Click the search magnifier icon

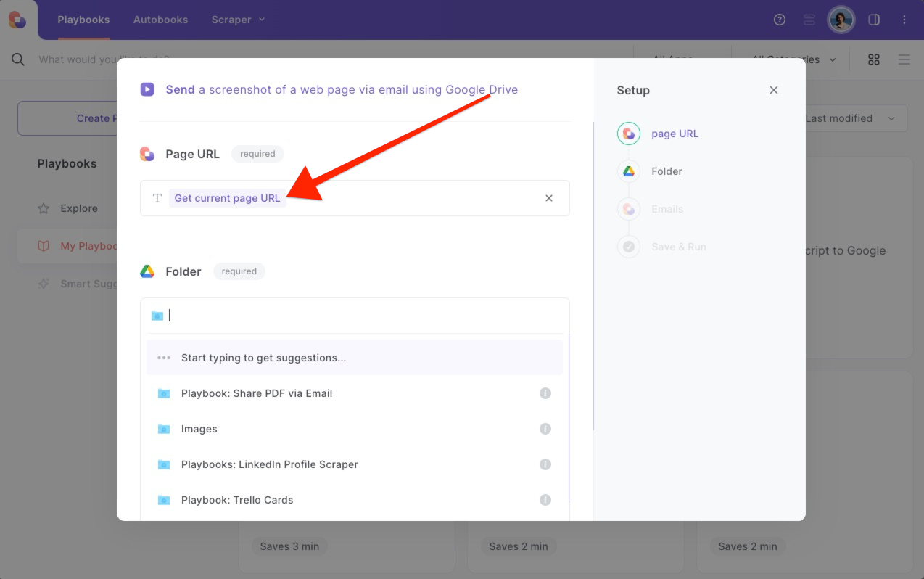18,59
